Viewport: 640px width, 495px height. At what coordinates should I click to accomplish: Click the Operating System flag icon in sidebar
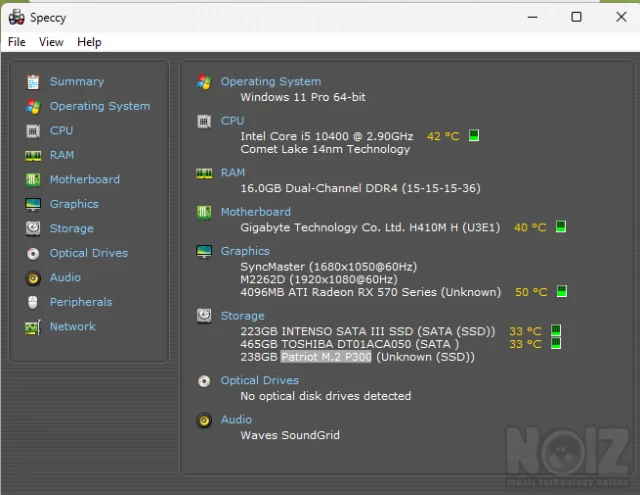pyautogui.click(x=33, y=107)
